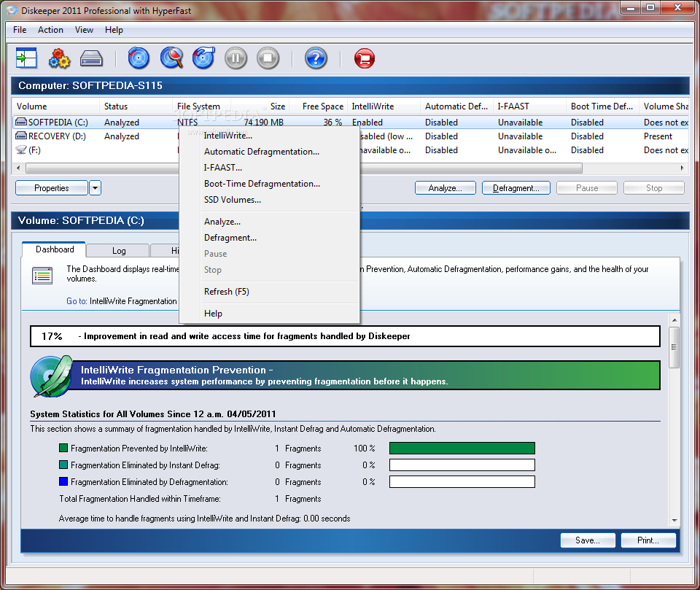Image resolution: width=700 pixels, height=590 pixels.
Task: Click the green Fragmentation Prevented by IntelliWrite swatch
Action: [x=63, y=448]
